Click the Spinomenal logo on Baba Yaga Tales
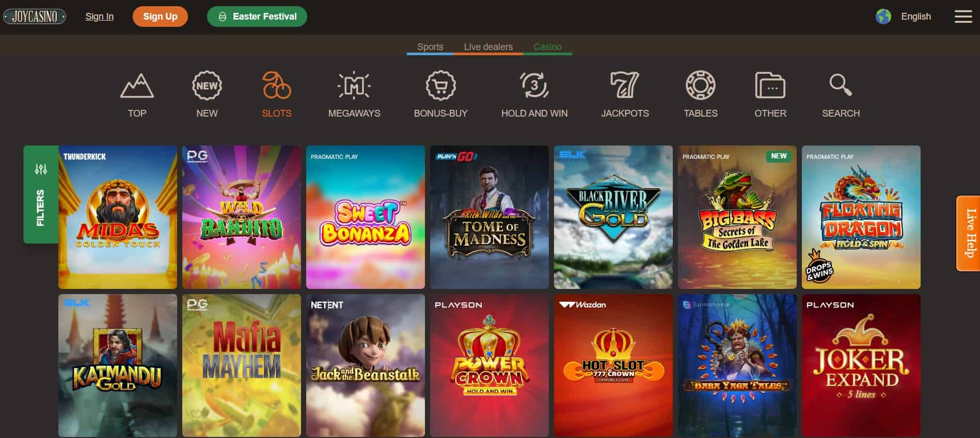The height and width of the screenshot is (438, 980). (x=706, y=305)
